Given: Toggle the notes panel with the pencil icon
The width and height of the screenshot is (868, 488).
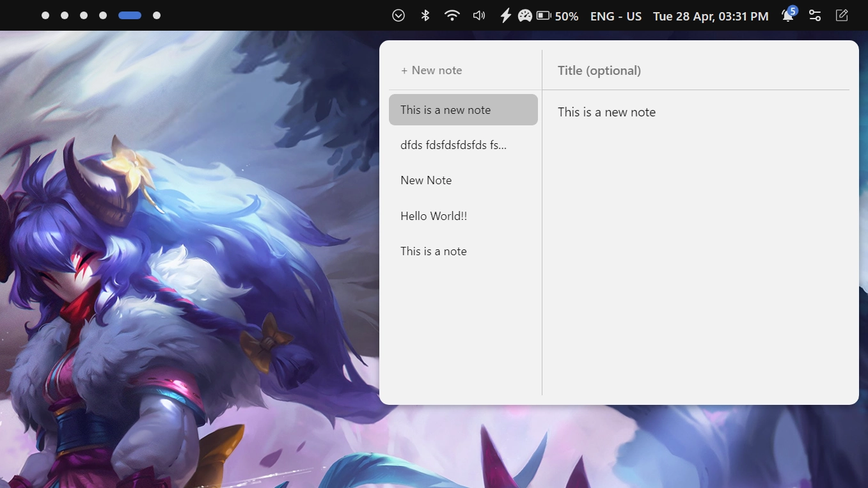Looking at the screenshot, I should pos(842,16).
